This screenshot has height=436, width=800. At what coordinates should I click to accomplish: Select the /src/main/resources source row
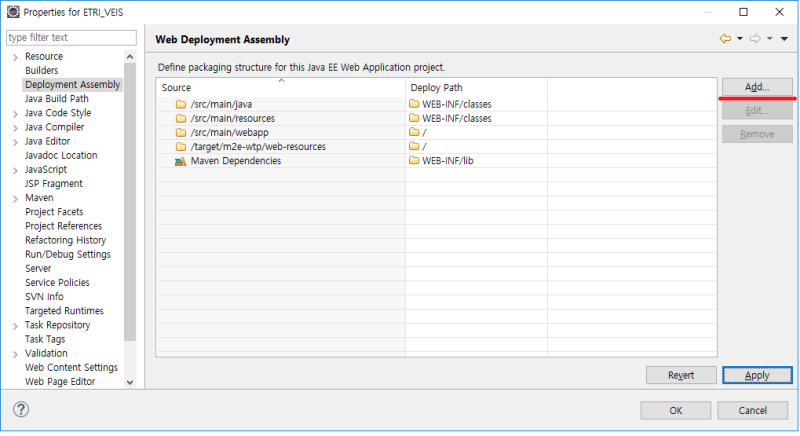[x=232, y=119]
